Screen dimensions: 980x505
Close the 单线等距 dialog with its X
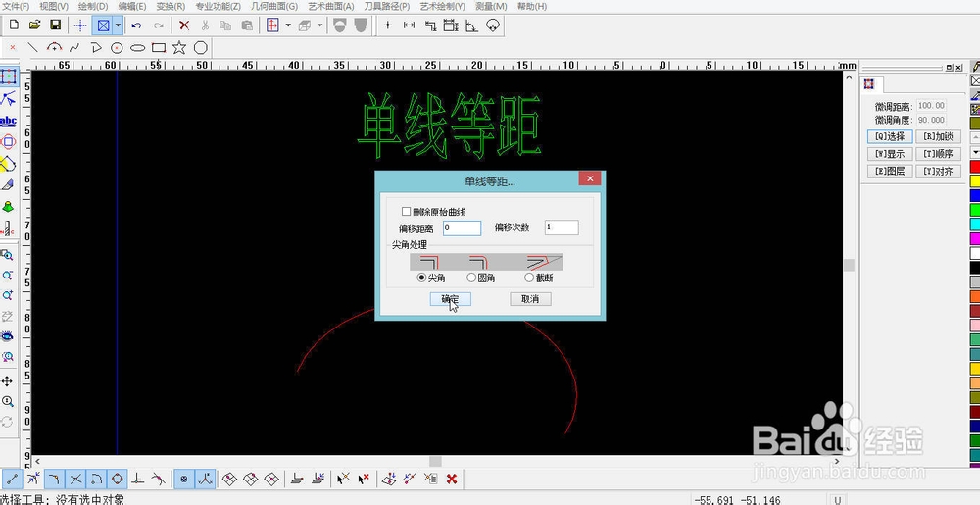(x=589, y=178)
